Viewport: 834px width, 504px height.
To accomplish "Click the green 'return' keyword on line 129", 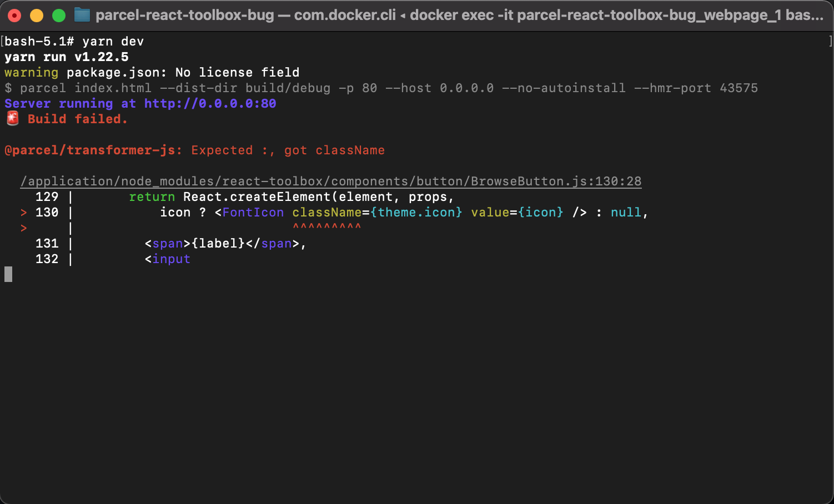I will pos(152,196).
